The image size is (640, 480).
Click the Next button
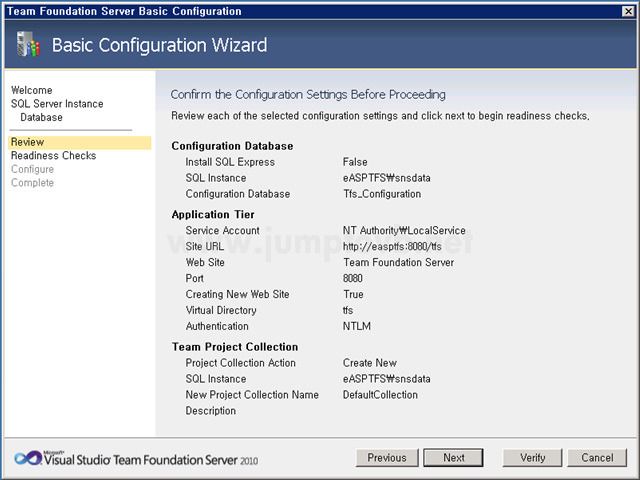[453, 458]
